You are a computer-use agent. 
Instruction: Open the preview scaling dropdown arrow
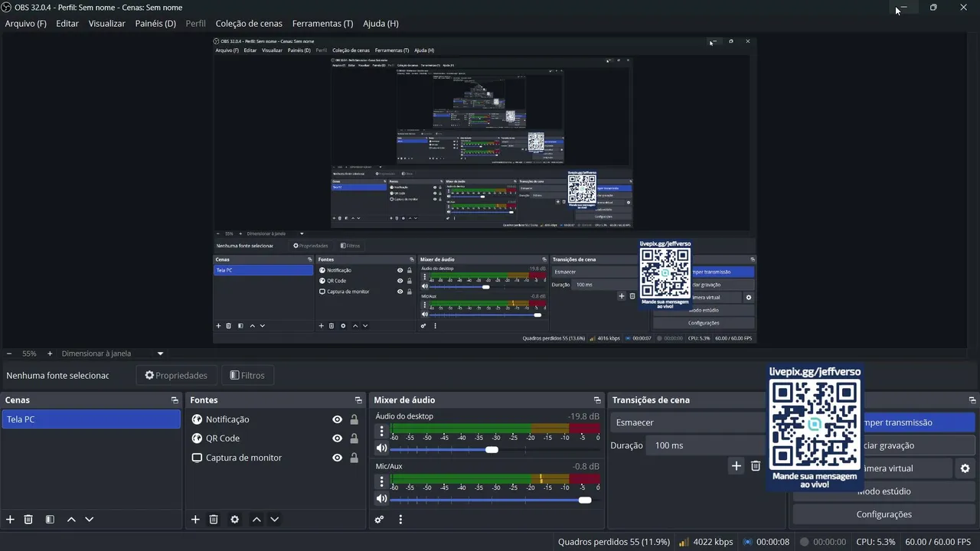pos(160,354)
